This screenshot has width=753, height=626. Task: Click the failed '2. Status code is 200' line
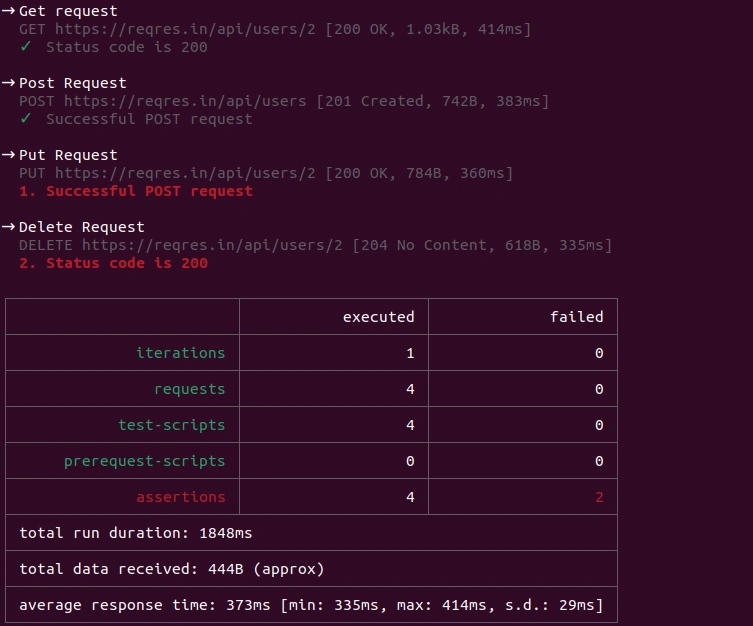pyautogui.click(x=113, y=263)
